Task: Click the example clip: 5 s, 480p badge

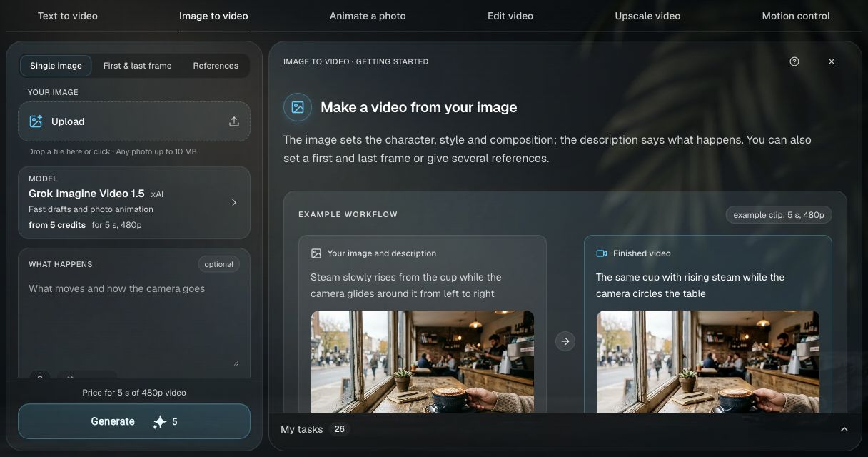Action: (779, 215)
